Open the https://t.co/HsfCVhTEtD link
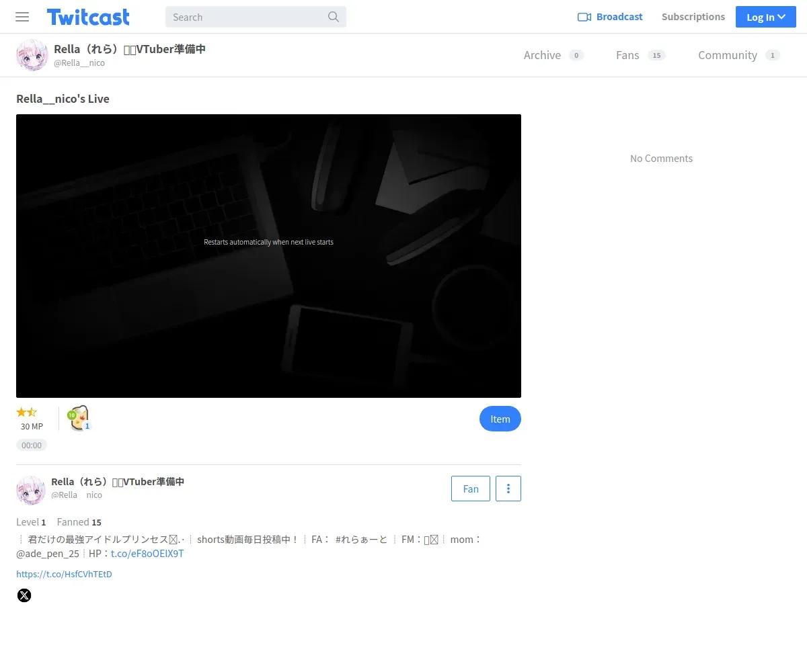Screen dimensions: 807x672 point(64,575)
